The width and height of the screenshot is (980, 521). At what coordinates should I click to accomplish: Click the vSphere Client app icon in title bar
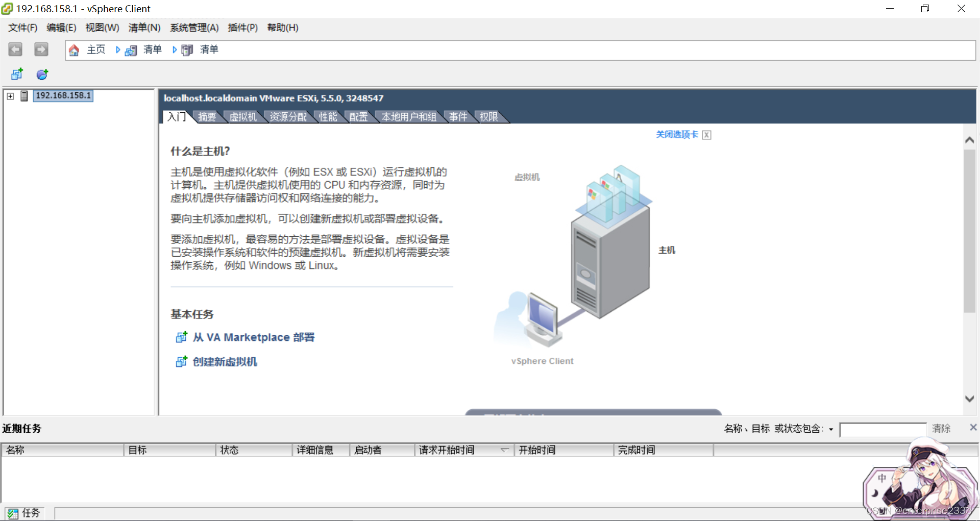coord(7,9)
